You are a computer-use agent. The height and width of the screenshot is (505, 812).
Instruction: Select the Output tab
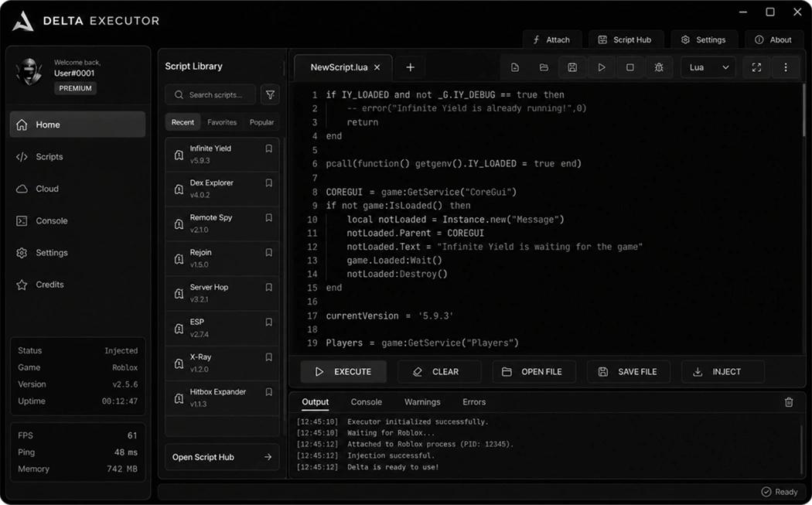point(315,402)
